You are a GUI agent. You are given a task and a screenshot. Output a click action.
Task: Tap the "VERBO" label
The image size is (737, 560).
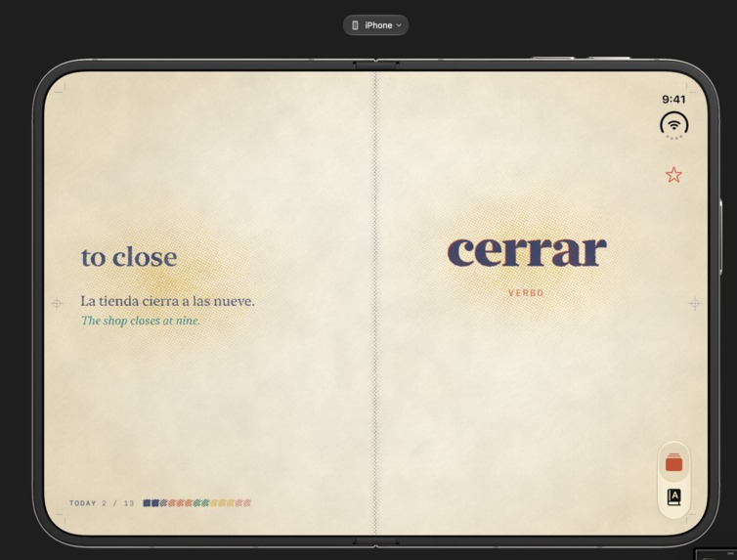click(526, 292)
